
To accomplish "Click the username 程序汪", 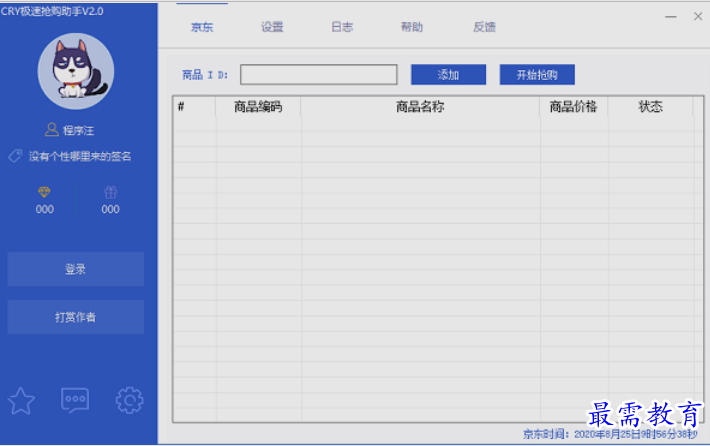I will pos(78,131).
